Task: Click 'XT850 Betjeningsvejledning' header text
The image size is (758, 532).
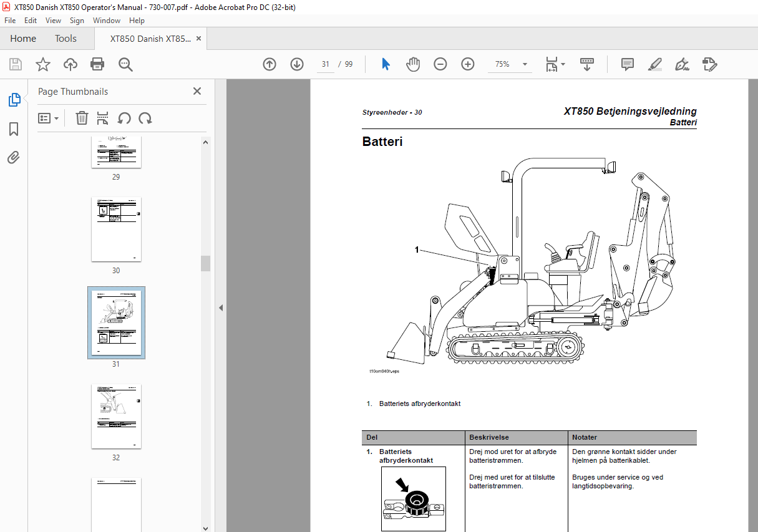Action: click(x=630, y=111)
